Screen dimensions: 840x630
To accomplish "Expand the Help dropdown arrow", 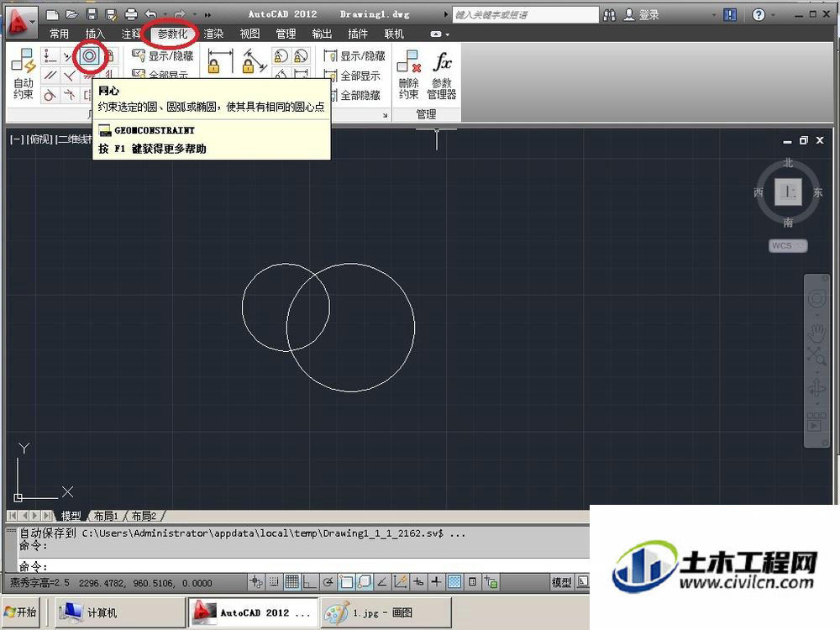I will [x=773, y=15].
